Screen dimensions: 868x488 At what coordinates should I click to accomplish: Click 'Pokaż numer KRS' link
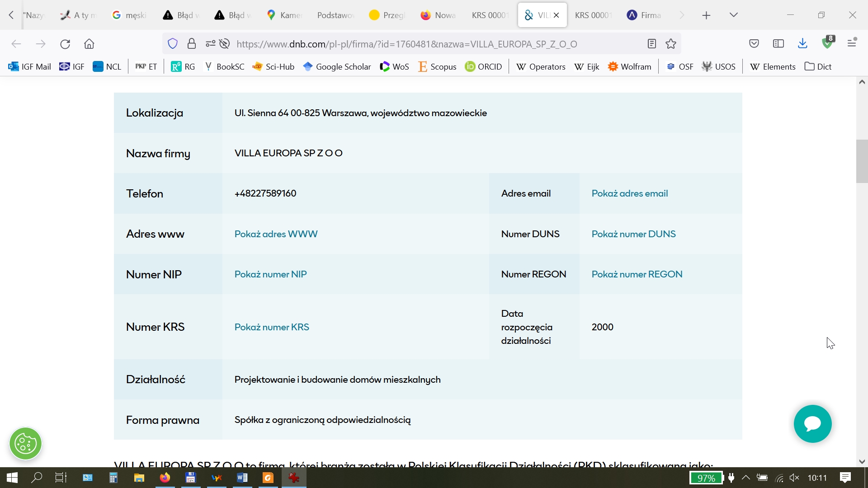pos(272,327)
